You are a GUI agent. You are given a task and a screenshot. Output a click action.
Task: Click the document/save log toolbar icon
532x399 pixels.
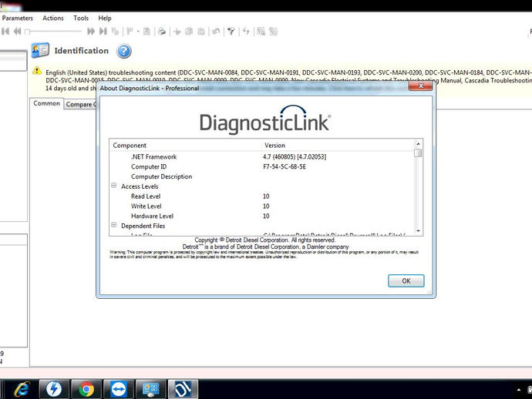coord(146,32)
